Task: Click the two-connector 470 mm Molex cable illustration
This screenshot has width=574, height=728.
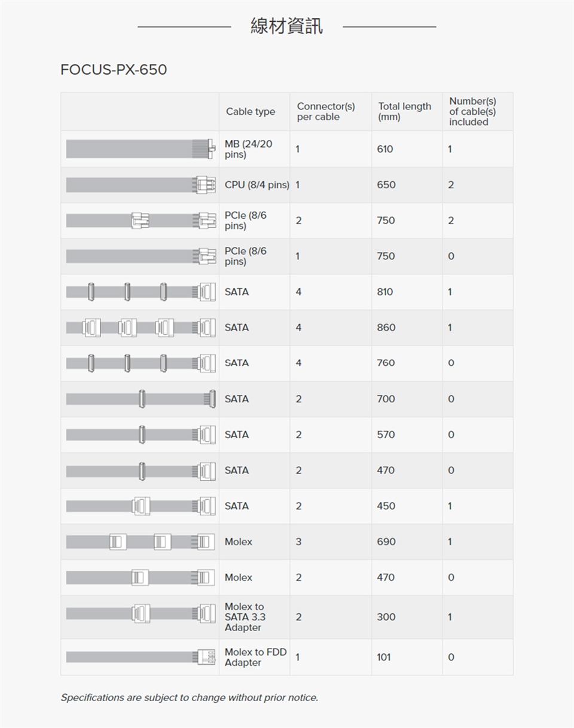Action: coord(140,577)
